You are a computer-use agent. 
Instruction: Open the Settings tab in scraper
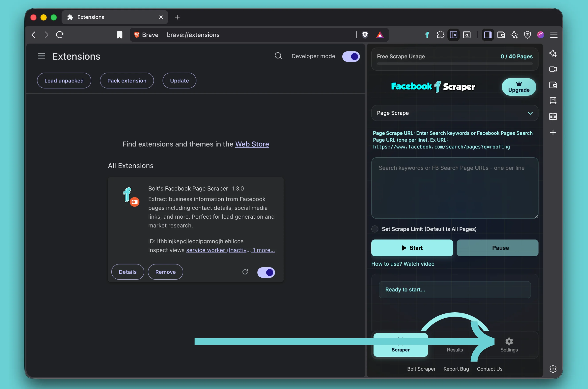point(509,345)
